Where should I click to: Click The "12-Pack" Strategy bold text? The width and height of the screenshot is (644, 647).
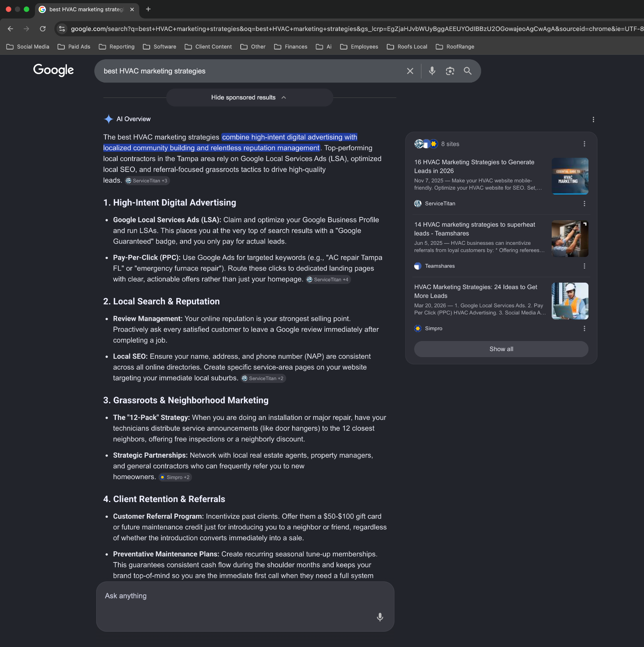point(151,418)
